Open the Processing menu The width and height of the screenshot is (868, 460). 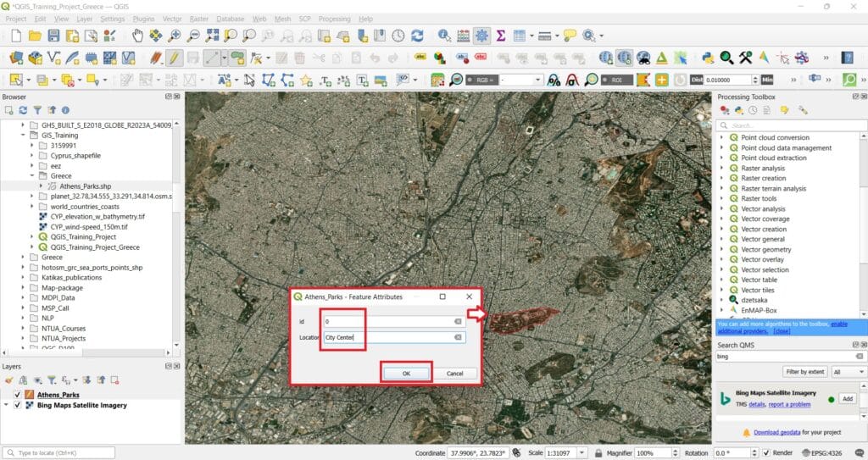coord(334,19)
